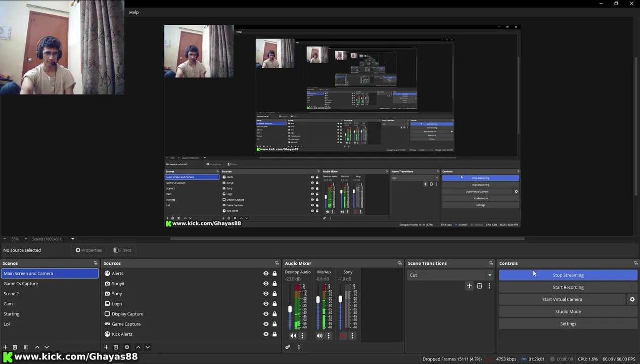Click Start Recording
The image size is (640, 364).
click(x=568, y=287)
